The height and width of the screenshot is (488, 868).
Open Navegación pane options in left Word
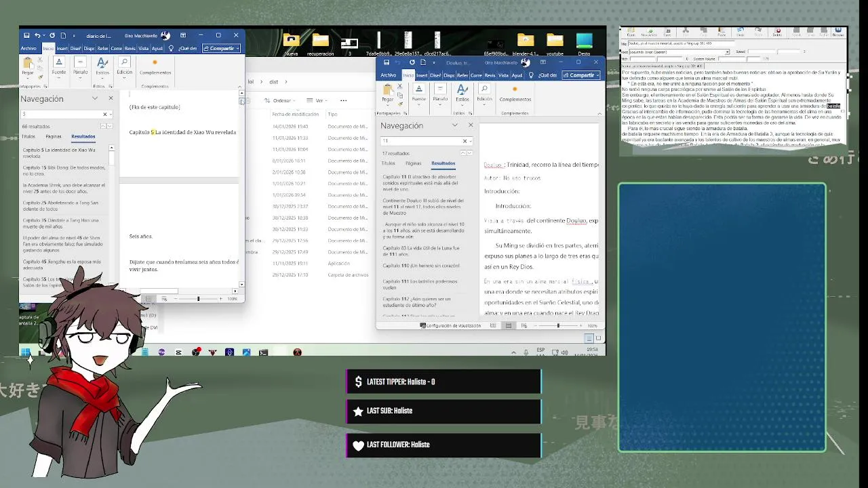pyautogui.click(x=95, y=98)
